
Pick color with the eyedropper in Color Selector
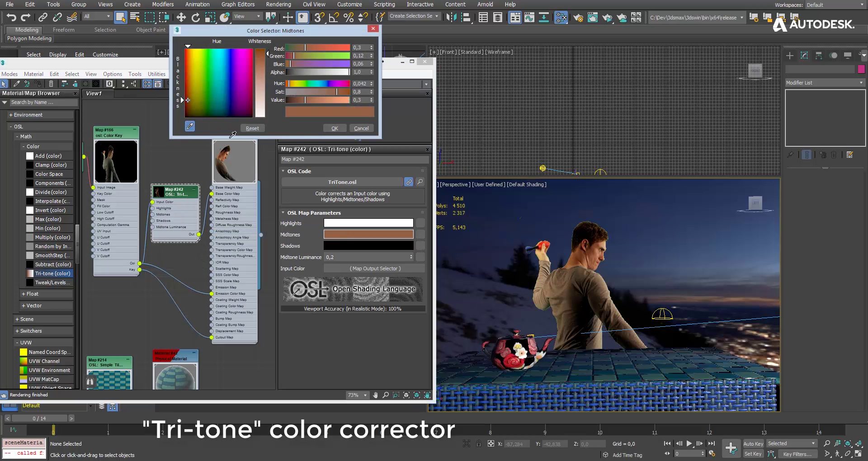(190, 126)
